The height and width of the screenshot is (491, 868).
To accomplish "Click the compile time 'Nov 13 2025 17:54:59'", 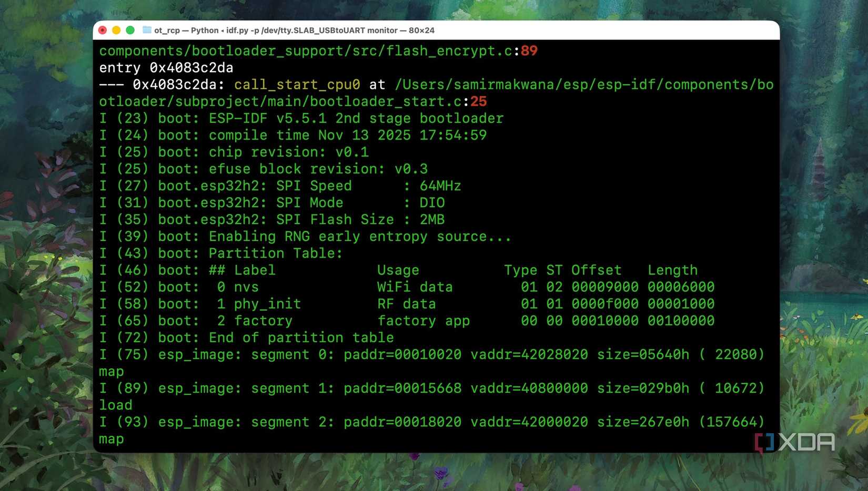I will pos(402,135).
